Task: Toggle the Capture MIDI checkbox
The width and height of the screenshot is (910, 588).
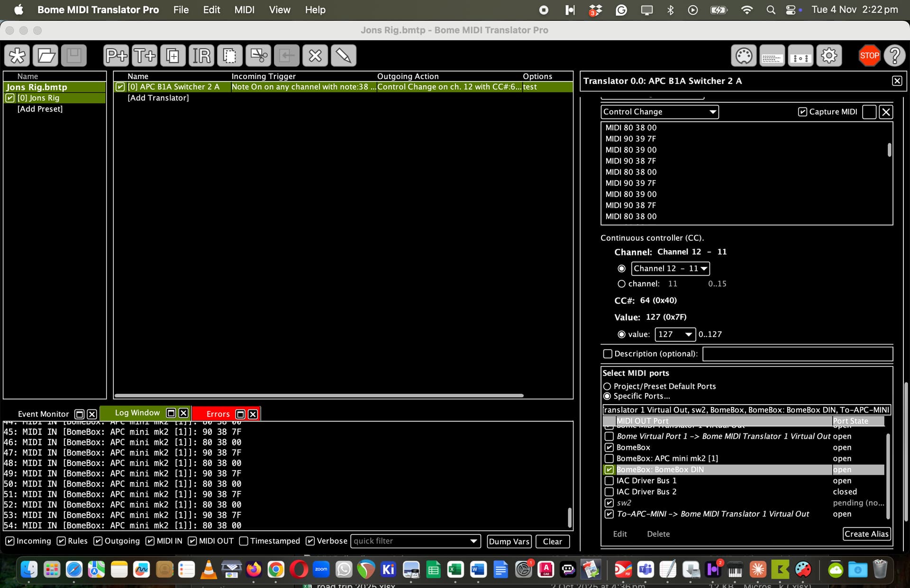Action: coord(802,112)
